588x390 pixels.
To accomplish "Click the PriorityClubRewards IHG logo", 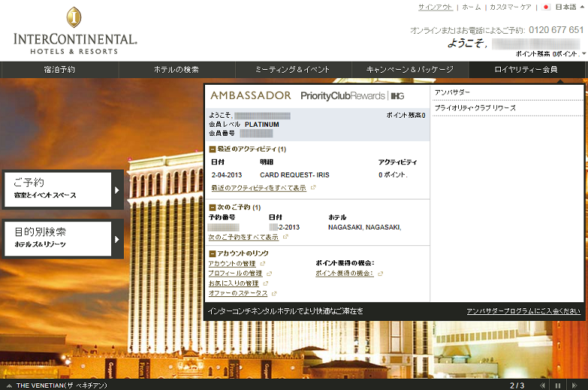I will point(352,96).
